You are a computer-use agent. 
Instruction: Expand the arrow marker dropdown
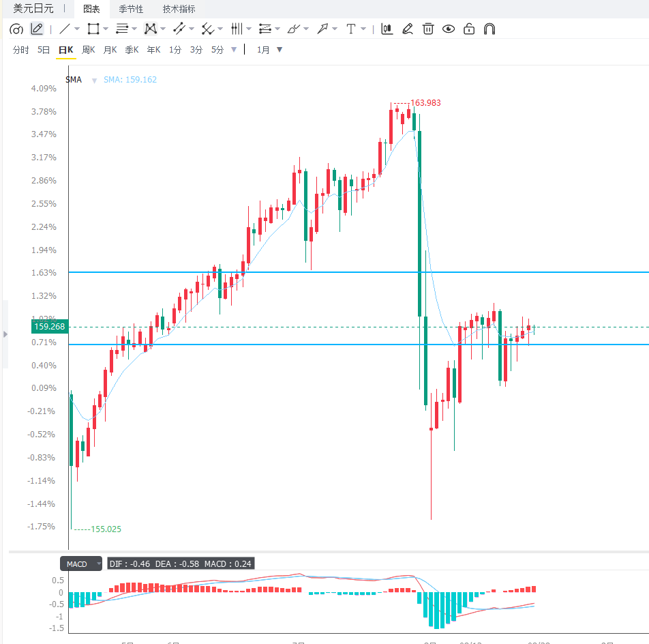(335, 29)
